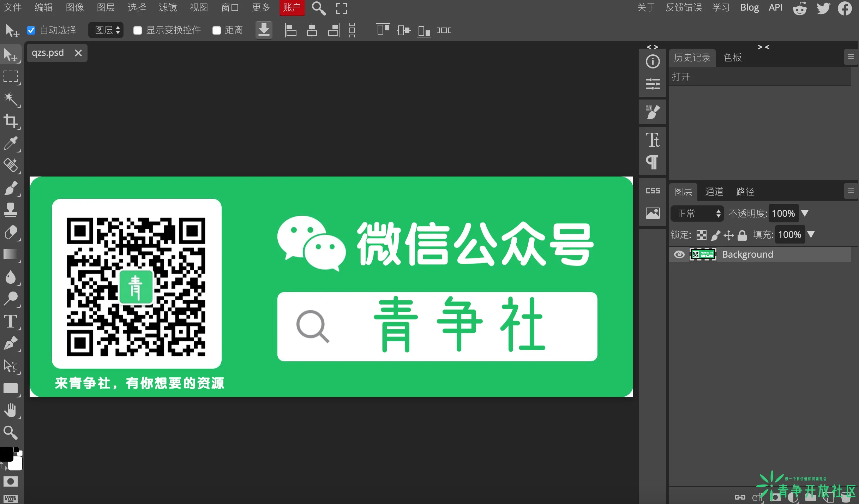Open the Paragraph panel icon
The image size is (859, 504).
653,162
